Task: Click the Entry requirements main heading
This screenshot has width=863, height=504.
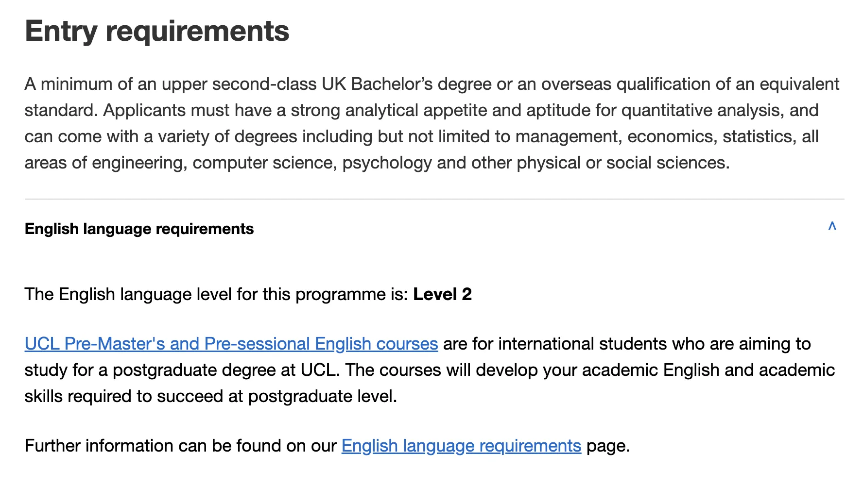Action: click(157, 31)
